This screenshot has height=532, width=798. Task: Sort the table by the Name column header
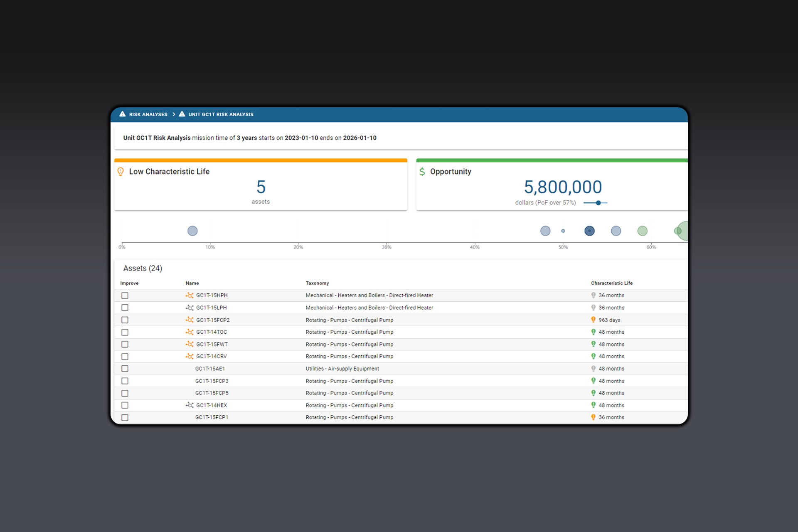(x=192, y=283)
